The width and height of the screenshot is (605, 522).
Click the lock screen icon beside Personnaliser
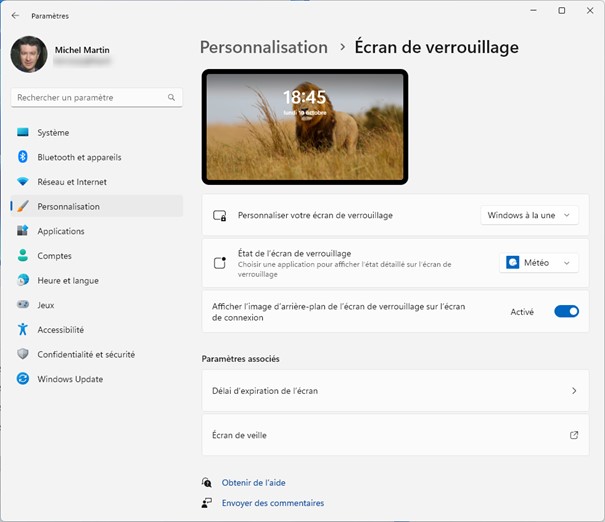(220, 215)
